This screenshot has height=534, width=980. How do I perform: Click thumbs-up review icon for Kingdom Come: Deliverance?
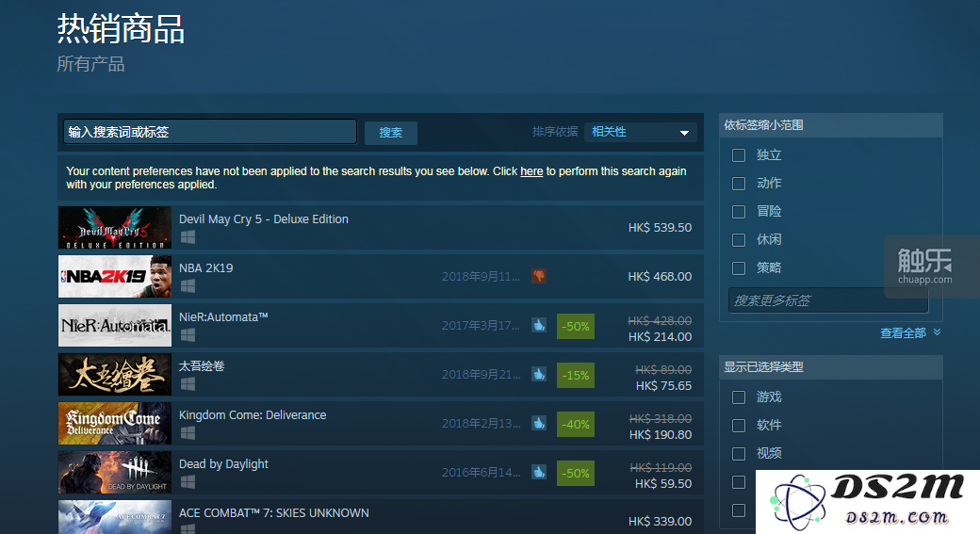(539, 423)
